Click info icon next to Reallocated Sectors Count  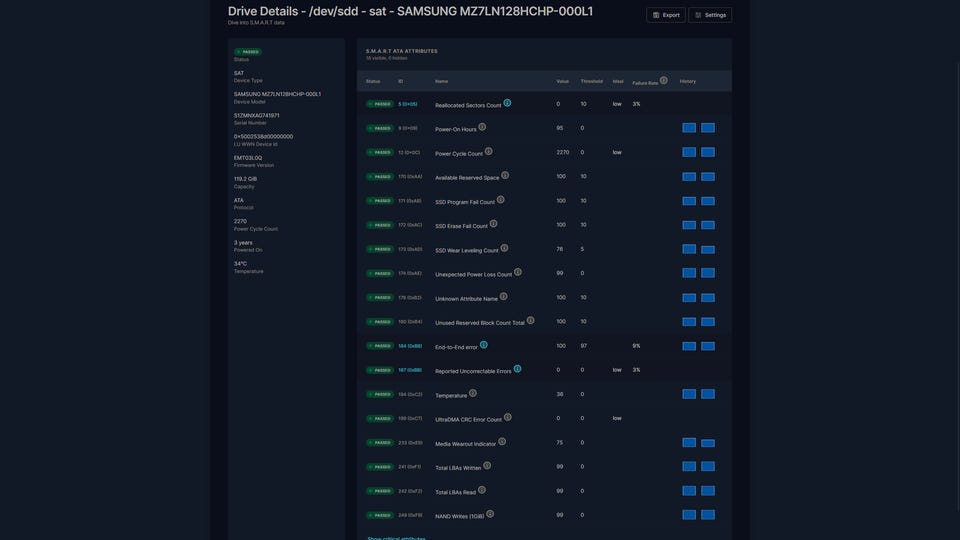pos(507,103)
